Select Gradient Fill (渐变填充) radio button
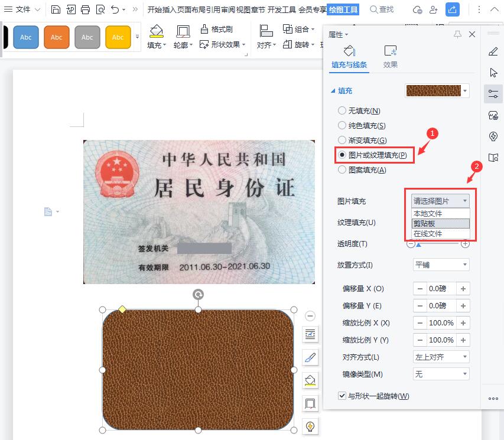The width and height of the screenshot is (504, 440). click(342, 140)
